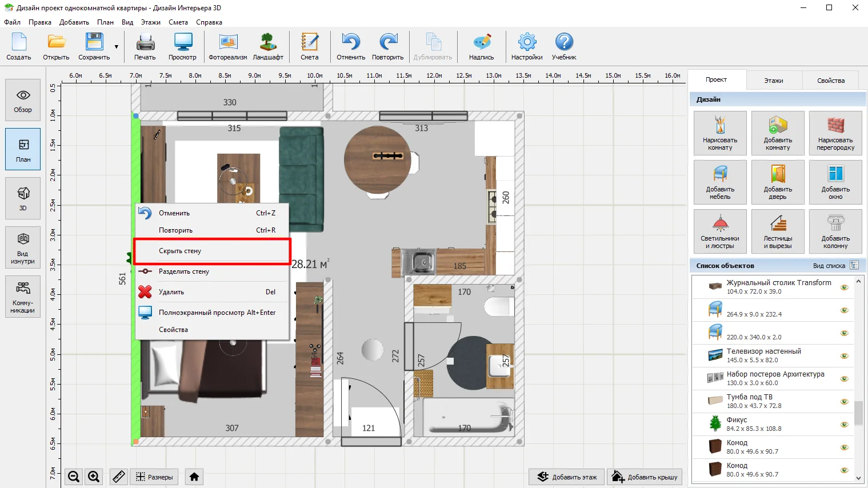Open the Этажи menu in menu bar

151,22
